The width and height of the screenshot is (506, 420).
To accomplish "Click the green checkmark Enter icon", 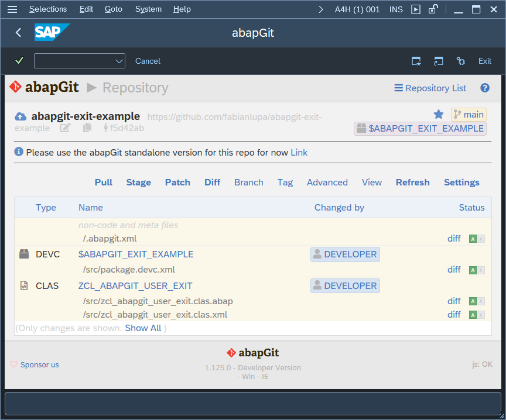I will (19, 61).
